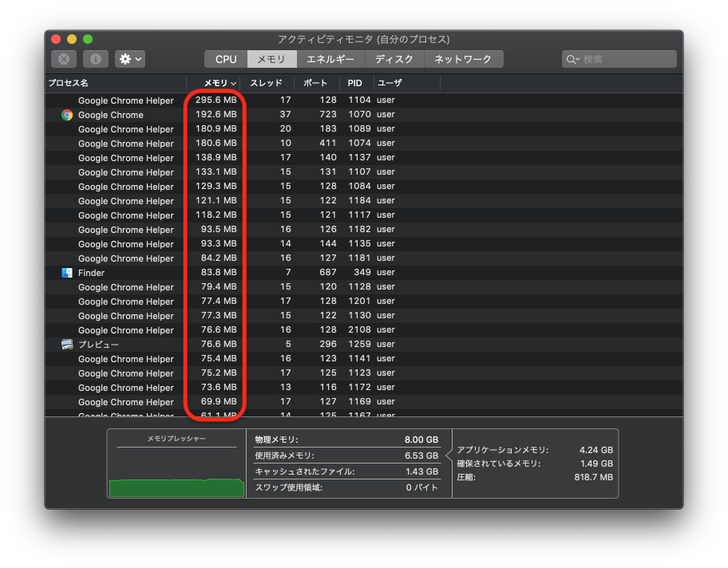This screenshot has width=728, height=568.
Task: Click the magnifying glass in search field
Action: [572, 58]
